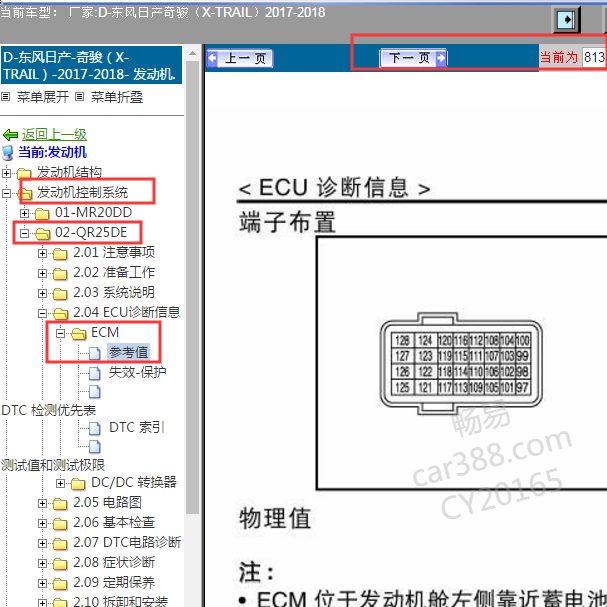Image resolution: width=607 pixels, height=607 pixels.
Task: Collapse 2.04 ECU诊断信息 node
Action: pyautogui.click(x=43, y=313)
